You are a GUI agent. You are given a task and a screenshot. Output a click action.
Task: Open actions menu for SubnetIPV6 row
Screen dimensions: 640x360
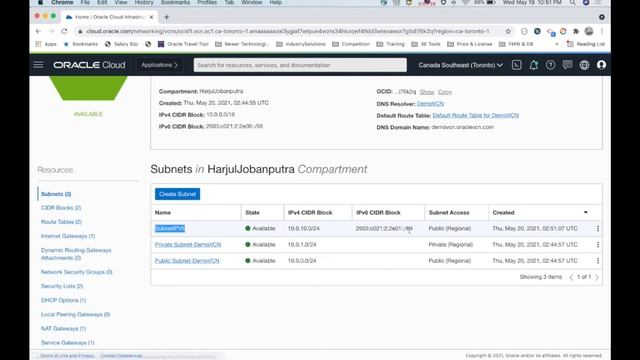(x=598, y=229)
